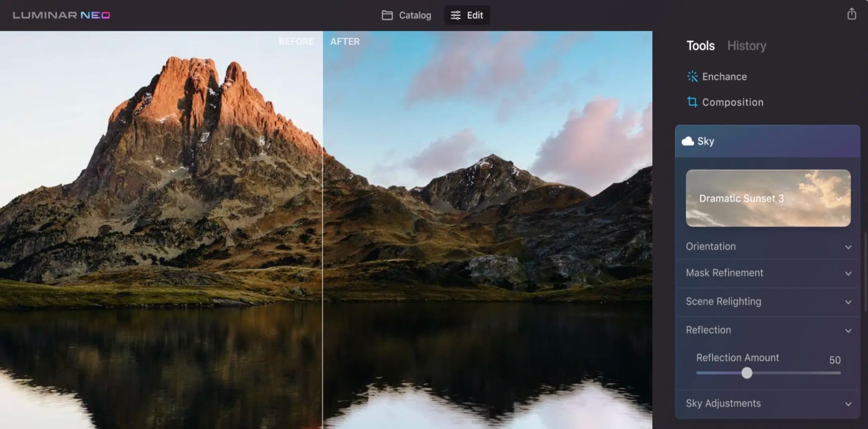Viewport: 868px width, 429px height.
Task: Select the Dramatic Sunset 3 sky thumbnail
Action: [x=767, y=198]
